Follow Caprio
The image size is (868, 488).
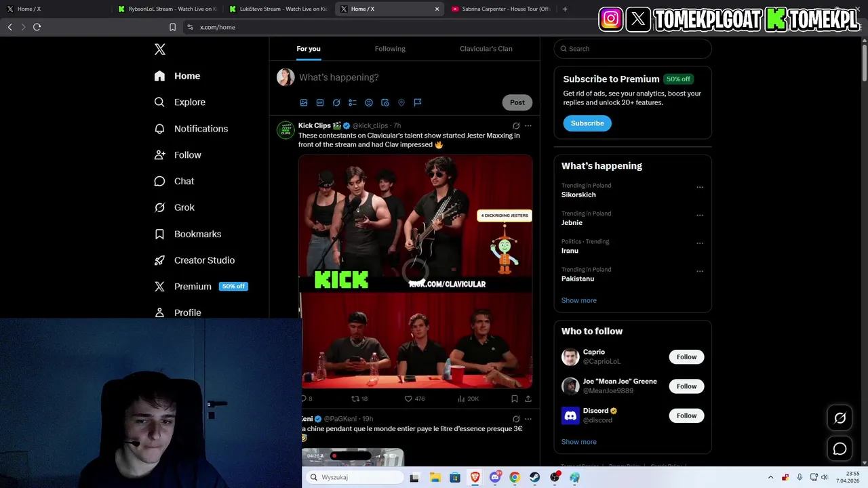point(686,357)
